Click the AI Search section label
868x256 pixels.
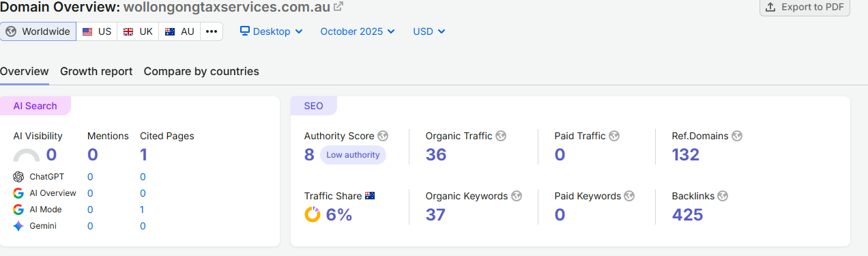click(35, 106)
